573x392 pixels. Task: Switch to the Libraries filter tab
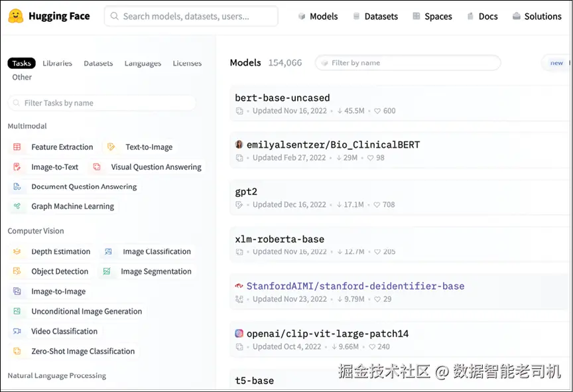point(58,63)
